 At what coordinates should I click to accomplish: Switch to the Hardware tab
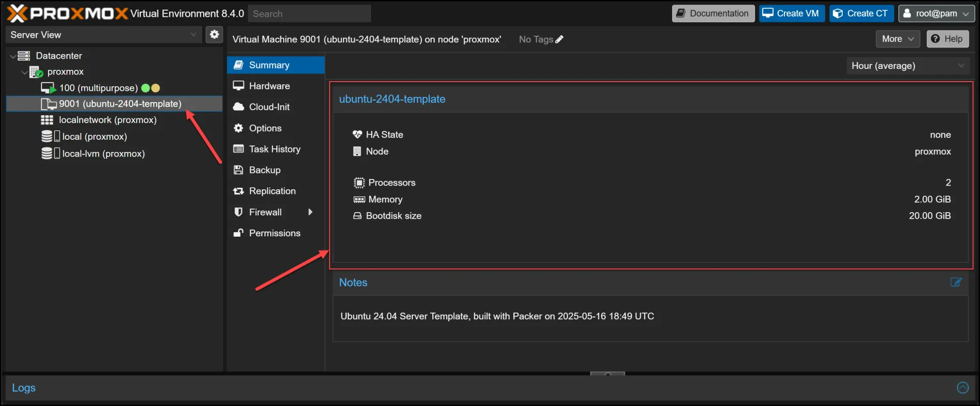click(x=269, y=86)
